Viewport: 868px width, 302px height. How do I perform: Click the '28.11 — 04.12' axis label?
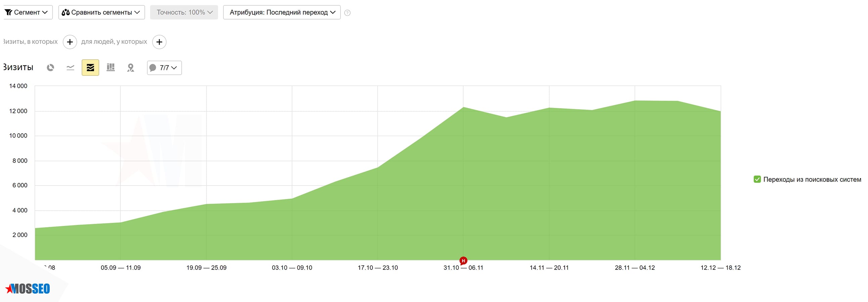635,268
